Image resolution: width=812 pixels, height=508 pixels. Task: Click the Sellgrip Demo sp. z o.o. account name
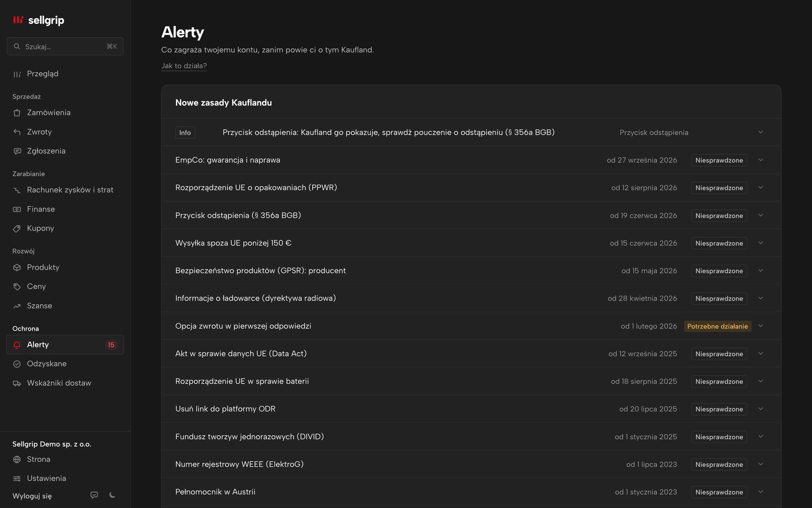click(x=52, y=444)
